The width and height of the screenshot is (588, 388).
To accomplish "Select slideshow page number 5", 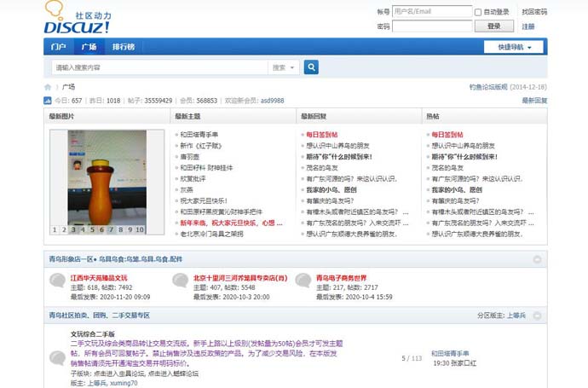I will (92, 229).
